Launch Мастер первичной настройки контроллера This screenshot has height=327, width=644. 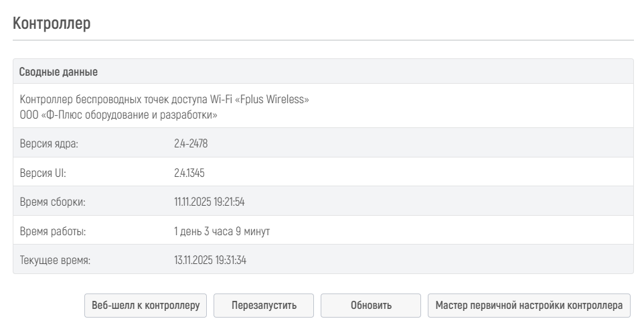(x=529, y=306)
